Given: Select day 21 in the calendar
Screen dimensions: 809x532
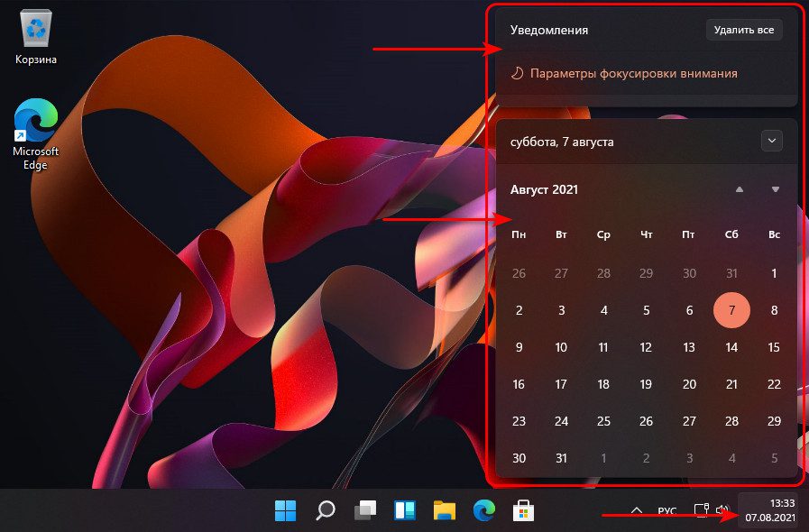Looking at the screenshot, I should (731, 384).
